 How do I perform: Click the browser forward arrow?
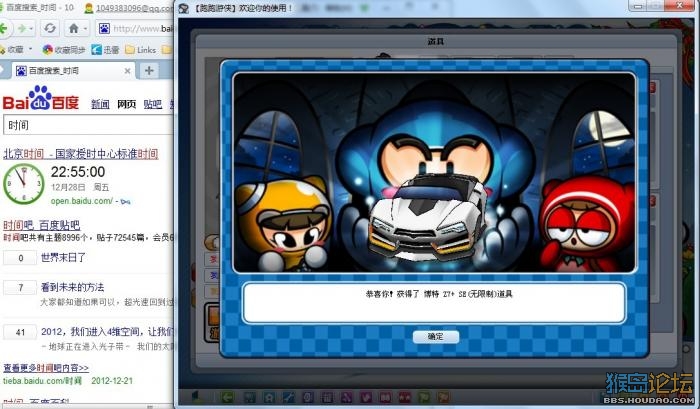tap(21, 29)
